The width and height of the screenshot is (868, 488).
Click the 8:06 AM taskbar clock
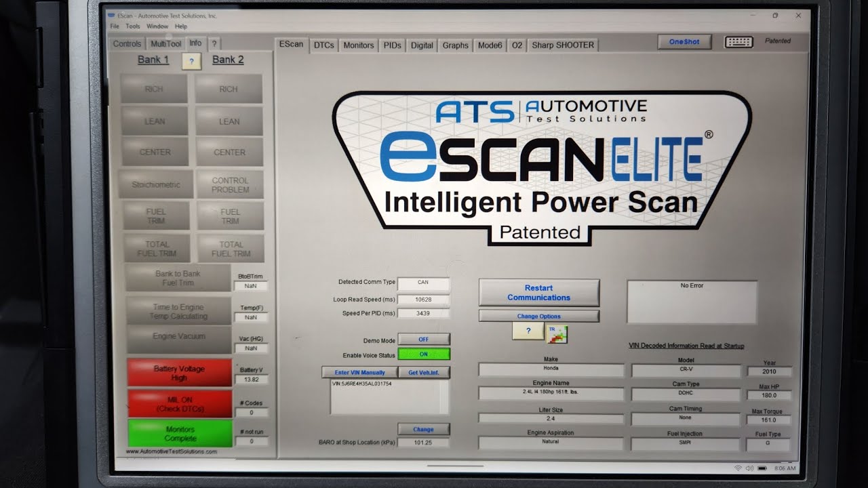pyautogui.click(x=785, y=468)
